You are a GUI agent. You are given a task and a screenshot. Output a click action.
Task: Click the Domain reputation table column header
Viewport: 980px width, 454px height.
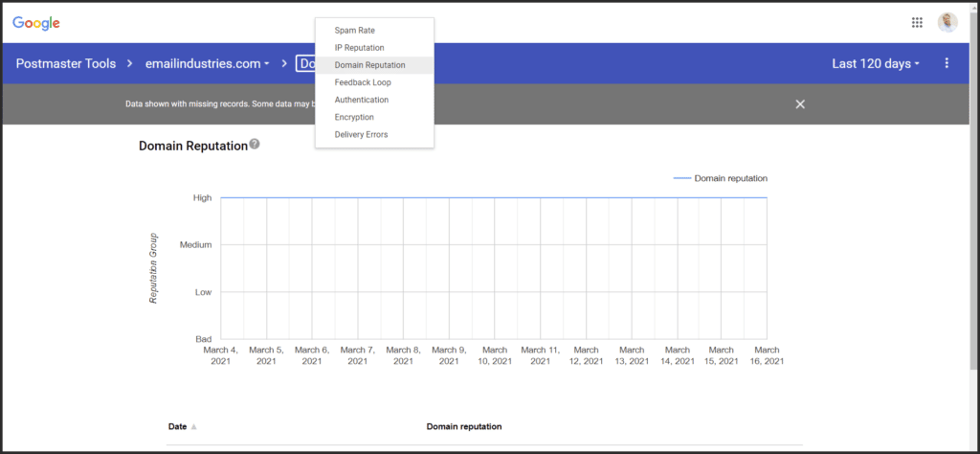tap(463, 426)
